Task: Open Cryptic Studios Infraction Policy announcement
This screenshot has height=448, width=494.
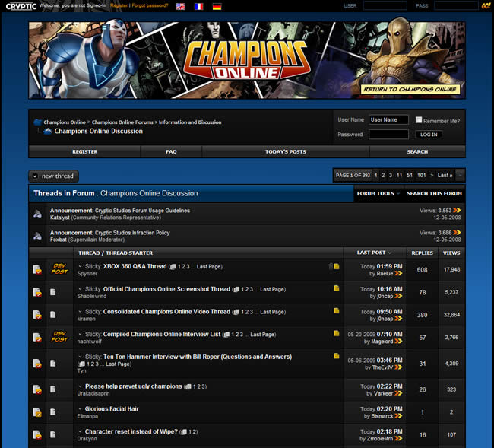Action: coord(132,233)
